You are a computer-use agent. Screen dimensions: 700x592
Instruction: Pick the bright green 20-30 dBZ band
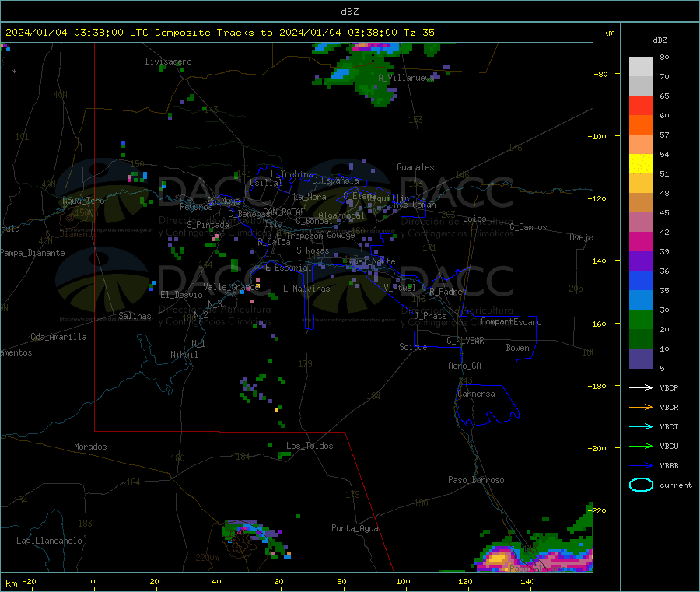pyautogui.click(x=641, y=319)
